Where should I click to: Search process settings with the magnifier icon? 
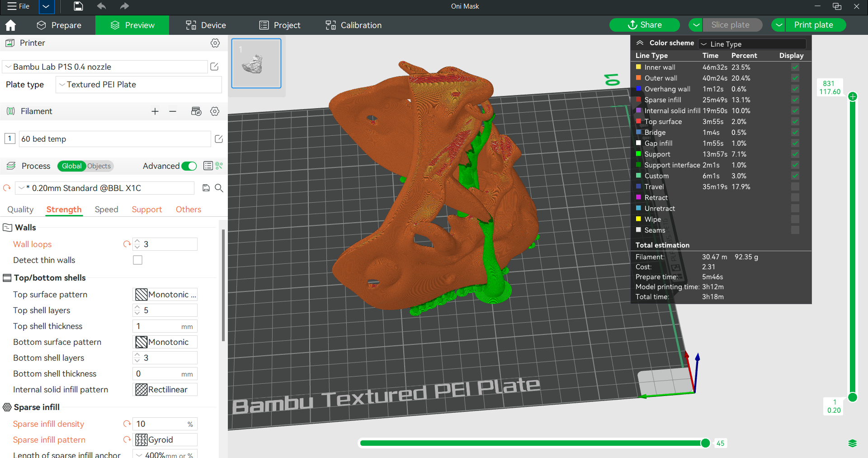pos(219,188)
